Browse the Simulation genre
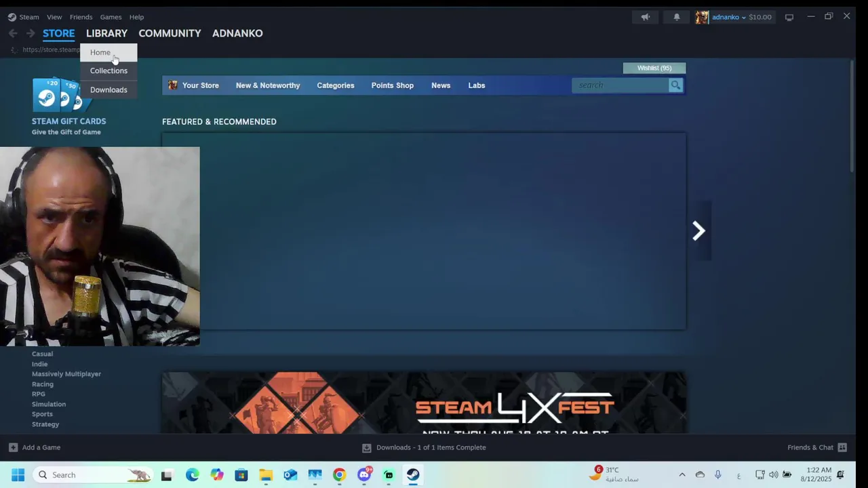Viewport: 868px width, 488px height. [49, 404]
